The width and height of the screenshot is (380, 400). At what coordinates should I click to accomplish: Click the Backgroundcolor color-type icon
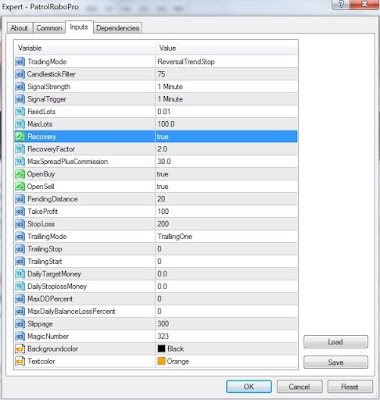[x=20, y=349]
